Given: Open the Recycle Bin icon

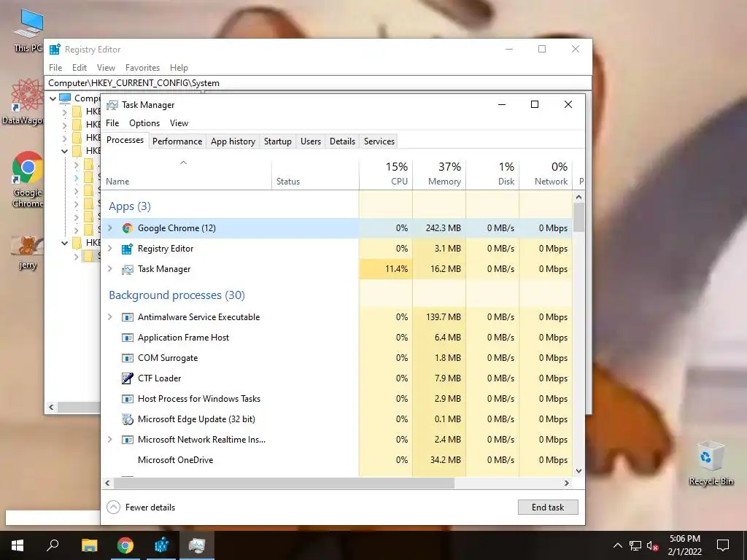Looking at the screenshot, I should (x=711, y=463).
